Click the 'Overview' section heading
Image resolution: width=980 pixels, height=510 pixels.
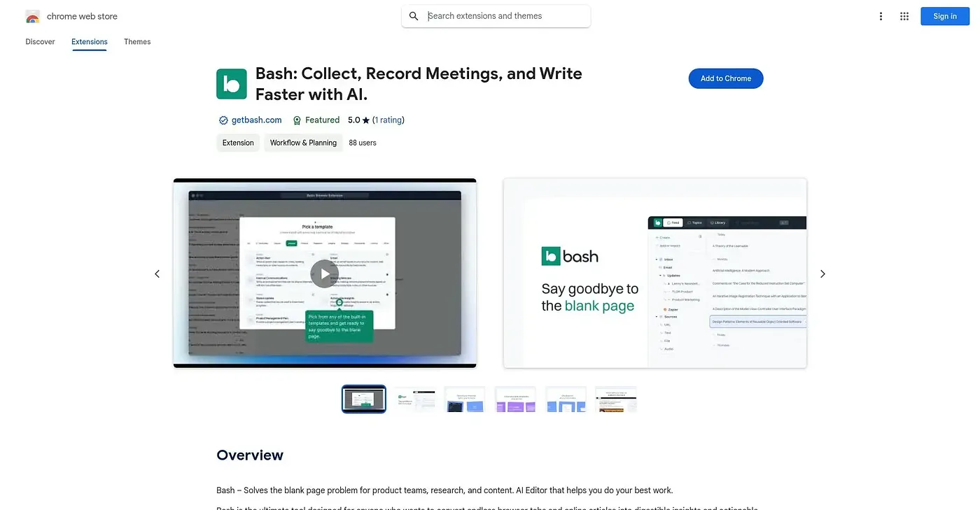tap(250, 455)
